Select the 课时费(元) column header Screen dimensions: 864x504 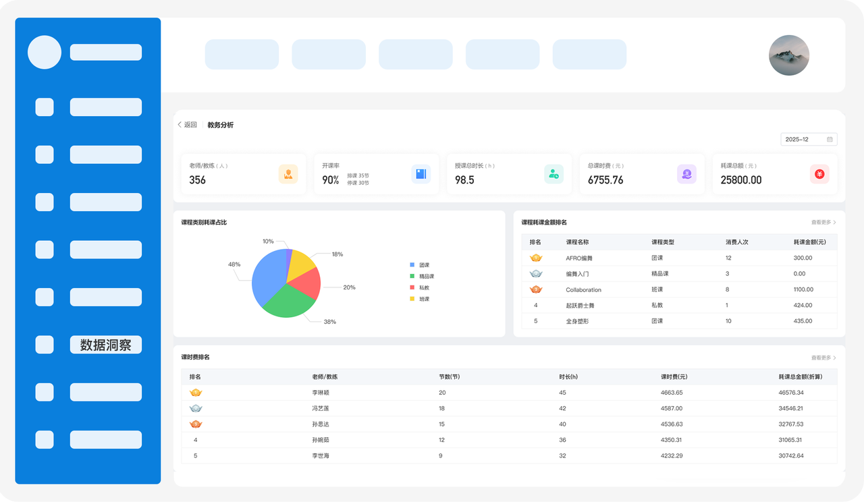674,376
